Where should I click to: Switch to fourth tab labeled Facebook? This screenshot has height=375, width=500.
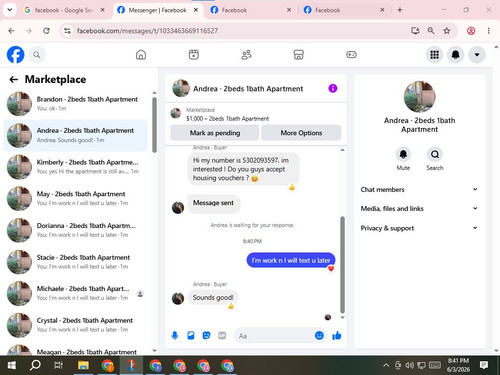(x=344, y=10)
